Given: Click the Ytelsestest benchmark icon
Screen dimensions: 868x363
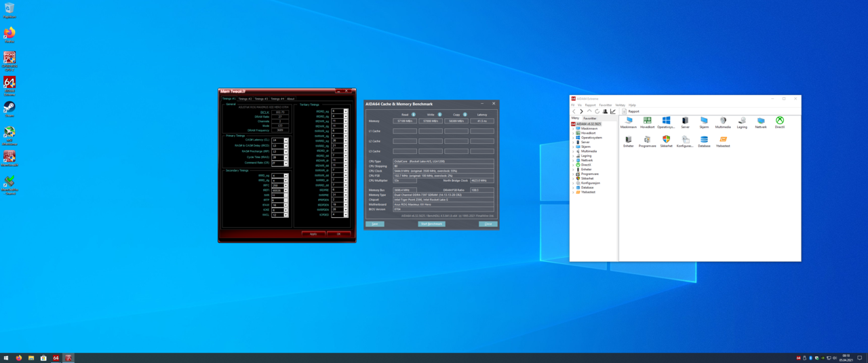Looking at the screenshot, I should click(723, 140).
